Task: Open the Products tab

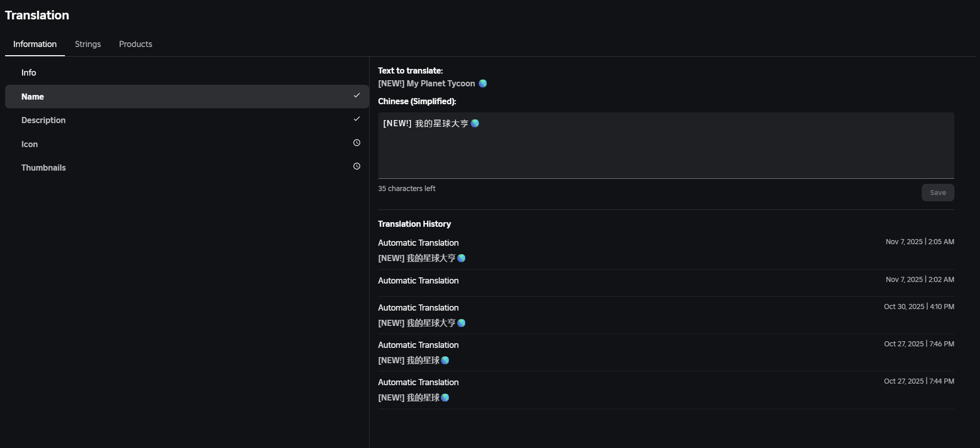Action: 135,44
